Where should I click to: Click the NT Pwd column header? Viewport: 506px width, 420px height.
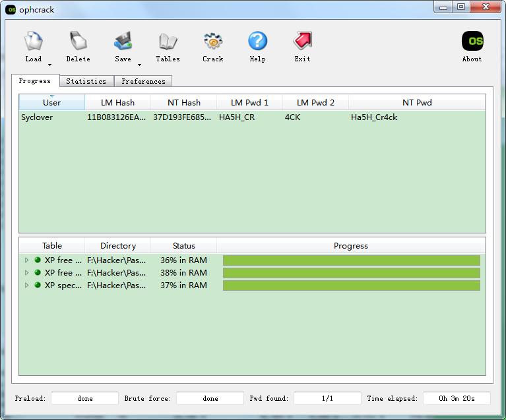tap(417, 103)
